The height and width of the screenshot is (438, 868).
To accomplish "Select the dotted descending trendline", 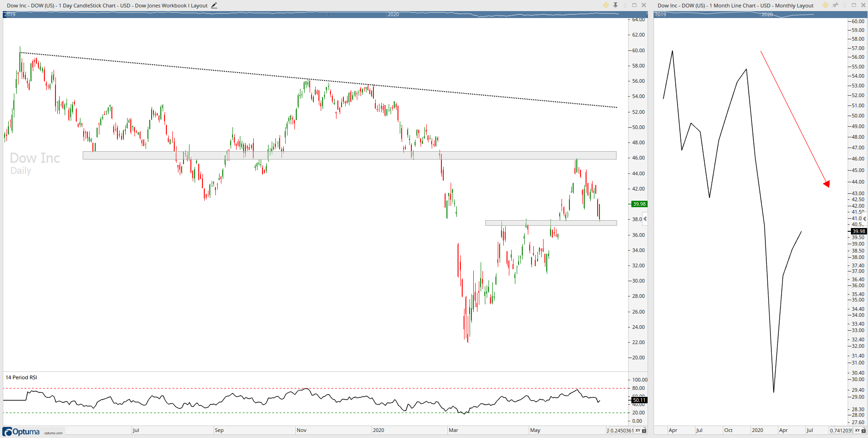I will pos(318,80).
